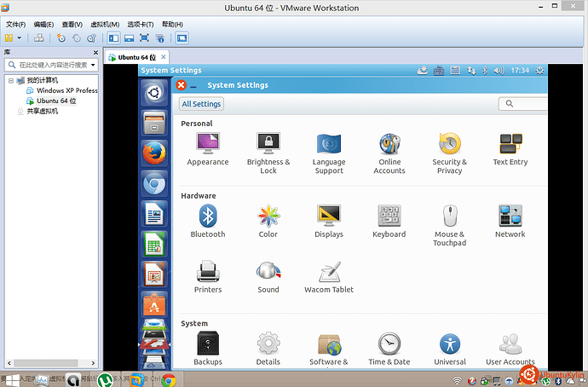Open Details settings
This screenshot has width=588, height=387.
[268, 349]
